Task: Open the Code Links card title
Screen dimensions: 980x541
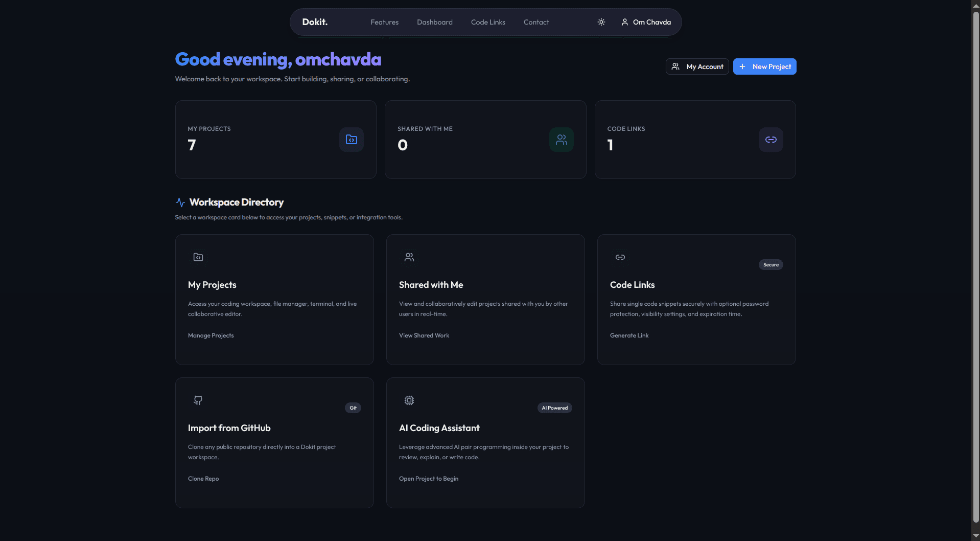Action: 632,285
